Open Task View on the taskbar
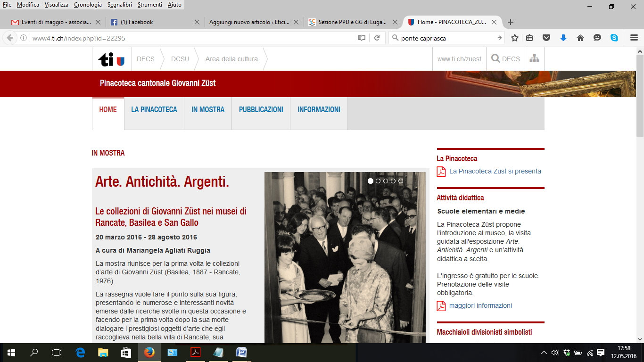This screenshot has height=362, width=644. [x=57, y=353]
